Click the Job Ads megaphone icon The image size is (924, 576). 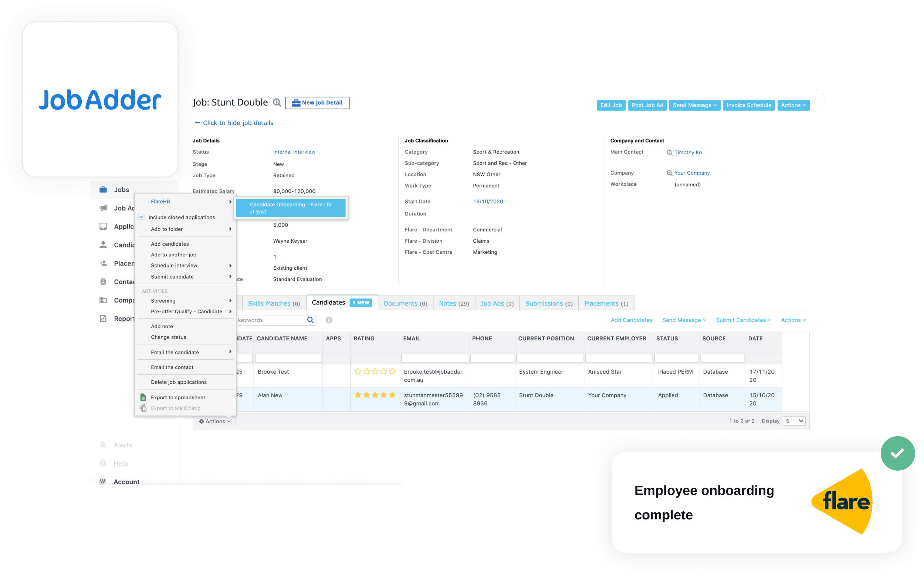click(x=103, y=208)
